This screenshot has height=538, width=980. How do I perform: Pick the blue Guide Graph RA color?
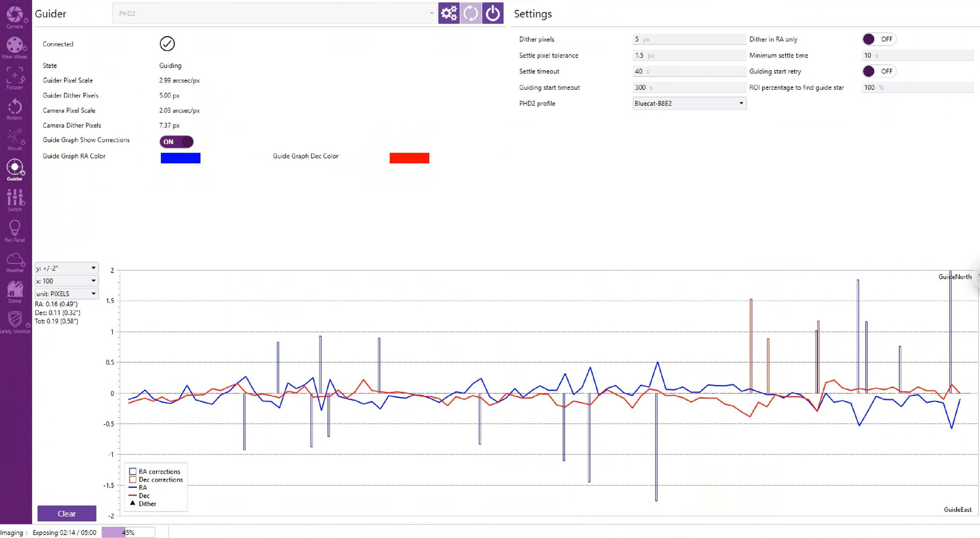(x=181, y=158)
